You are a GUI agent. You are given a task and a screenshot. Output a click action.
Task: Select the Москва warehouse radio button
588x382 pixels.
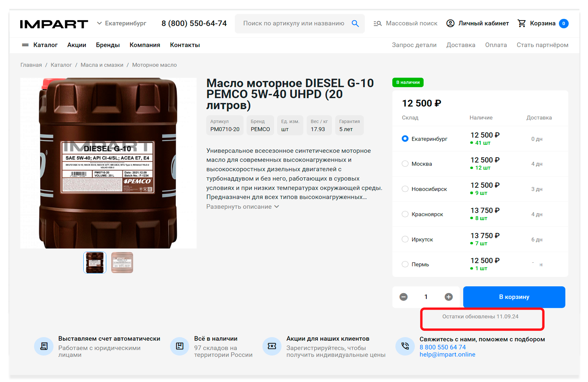[405, 164]
